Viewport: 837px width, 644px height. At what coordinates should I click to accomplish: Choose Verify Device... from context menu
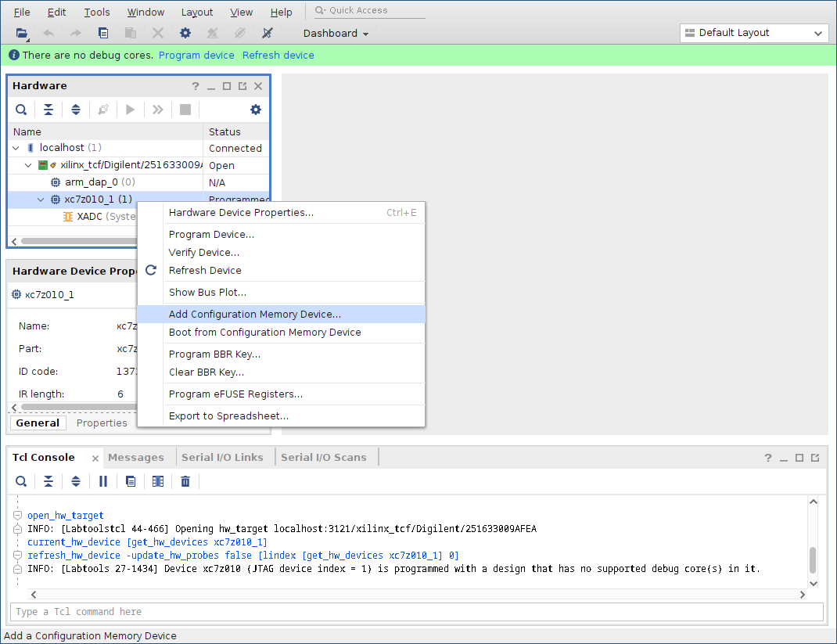coord(282,253)
